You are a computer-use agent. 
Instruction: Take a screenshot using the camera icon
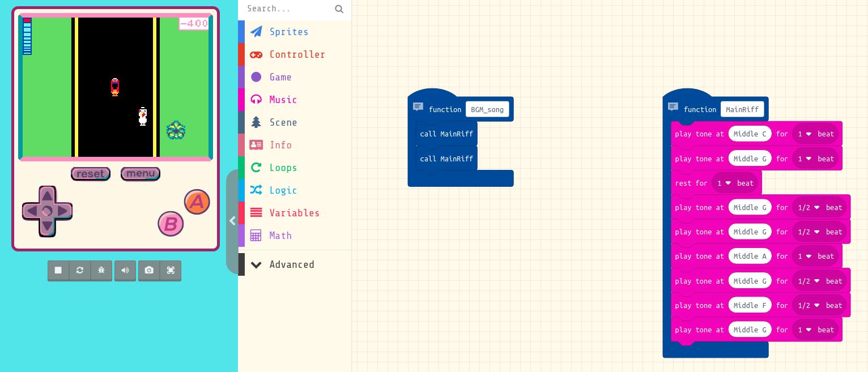tap(149, 271)
